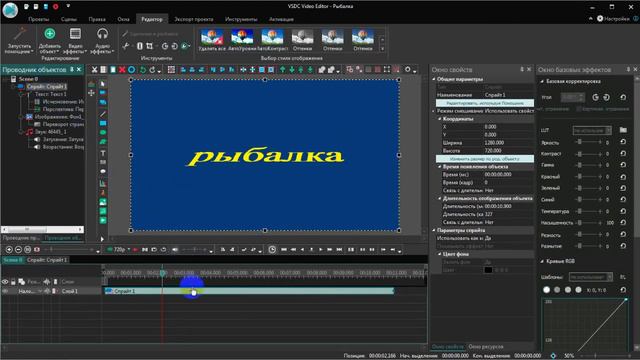Pin the Basic effects window (Окно базовых эффектов)

point(628,70)
